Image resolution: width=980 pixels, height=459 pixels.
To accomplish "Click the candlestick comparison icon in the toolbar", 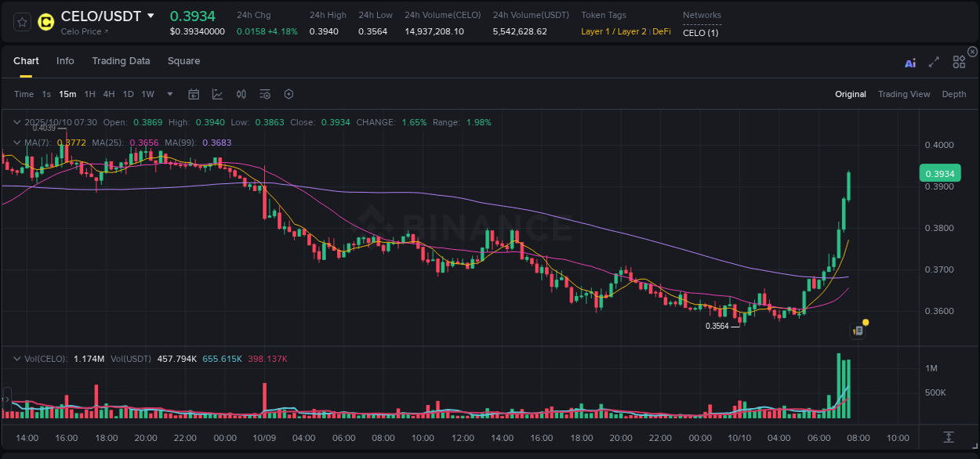I will [241, 94].
